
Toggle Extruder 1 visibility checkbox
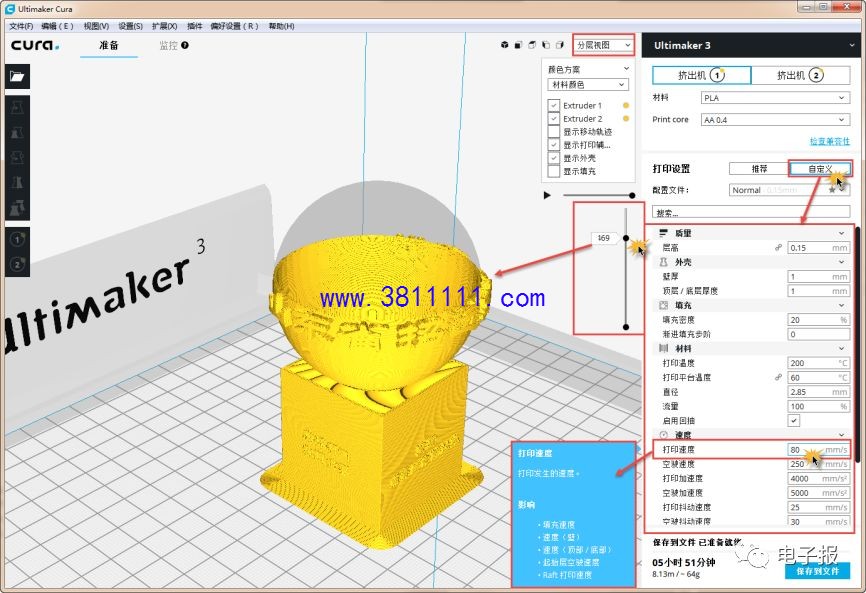pos(553,105)
